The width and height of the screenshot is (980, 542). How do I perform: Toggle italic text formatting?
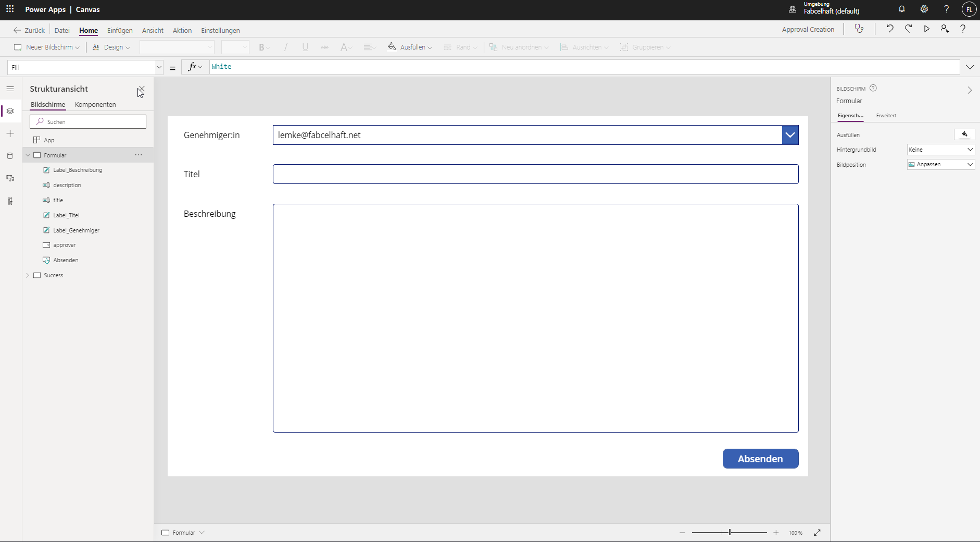[285, 47]
